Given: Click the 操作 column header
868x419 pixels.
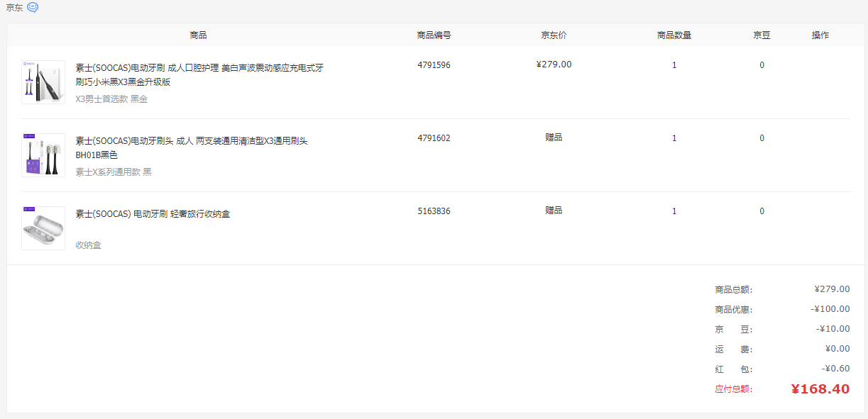Looking at the screenshot, I should pyautogui.click(x=820, y=35).
